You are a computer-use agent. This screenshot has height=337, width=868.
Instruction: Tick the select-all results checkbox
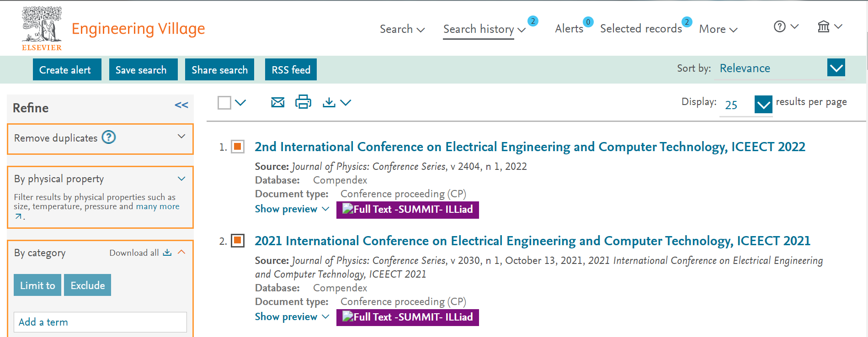[224, 103]
